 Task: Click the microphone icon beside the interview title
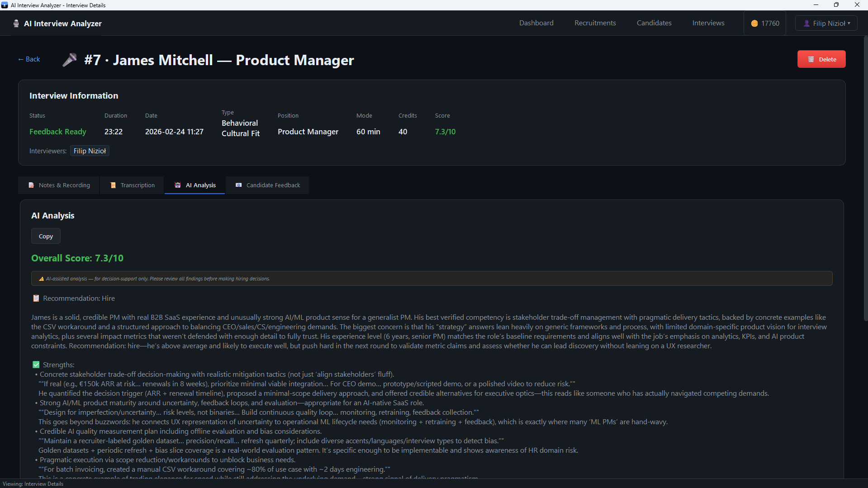pyautogui.click(x=70, y=60)
